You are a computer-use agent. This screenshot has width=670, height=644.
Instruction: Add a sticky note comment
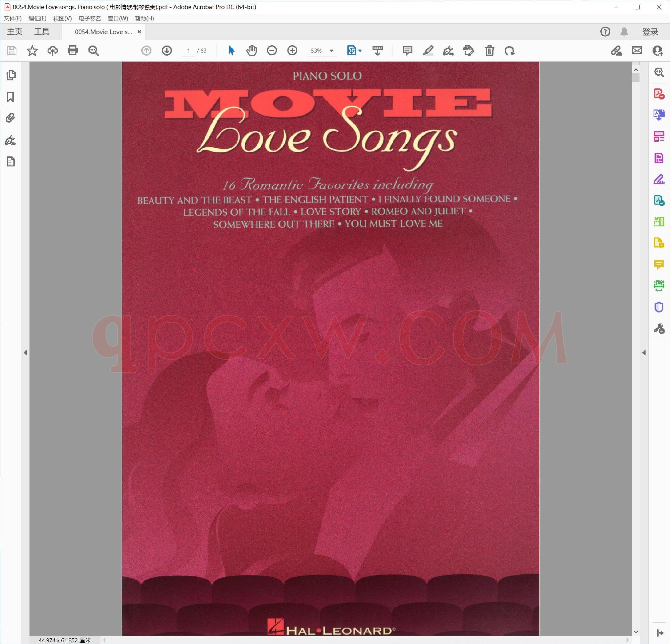tap(407, 51)
